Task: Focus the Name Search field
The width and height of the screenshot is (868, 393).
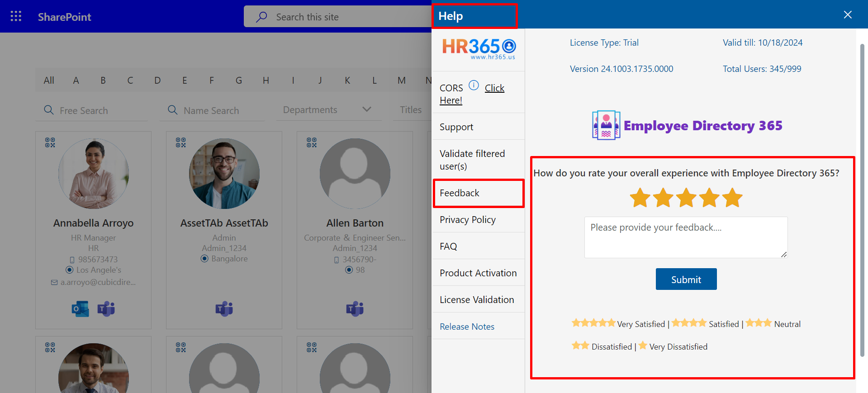Action: click(x=212, y=110)
